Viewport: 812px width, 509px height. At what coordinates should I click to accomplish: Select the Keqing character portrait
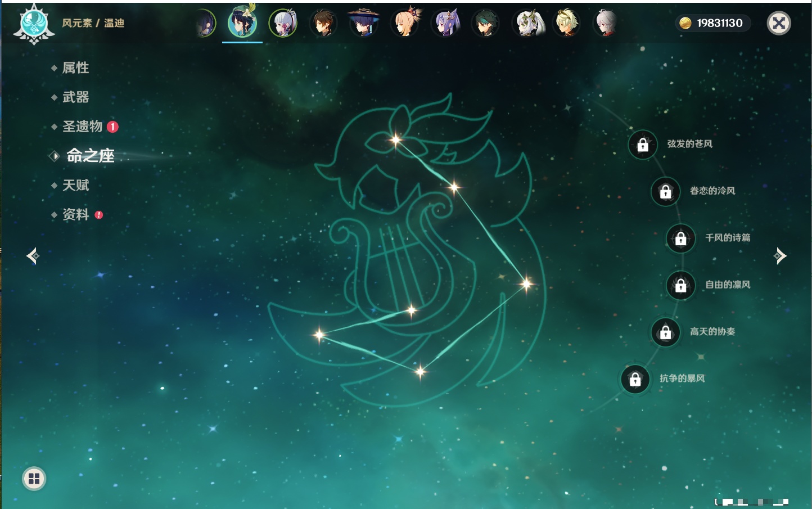446,23
